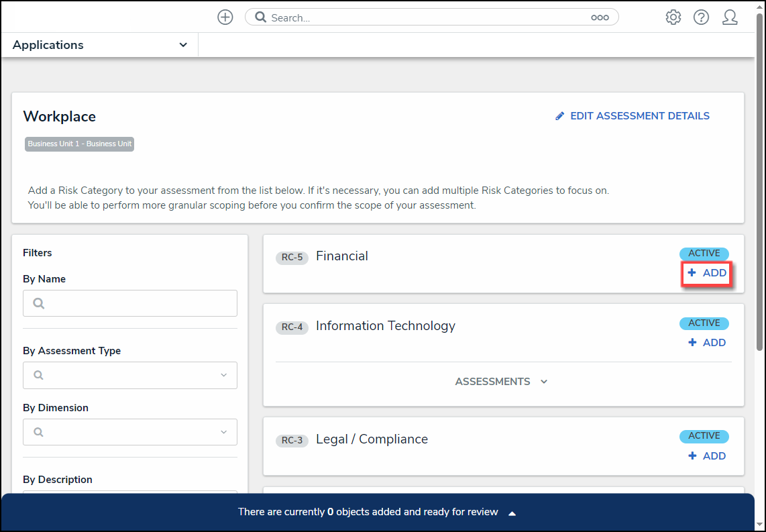This screenshot has height=532, width=766.
Task: Click the vertical page scrollbar
Action: tap(759, 201)
